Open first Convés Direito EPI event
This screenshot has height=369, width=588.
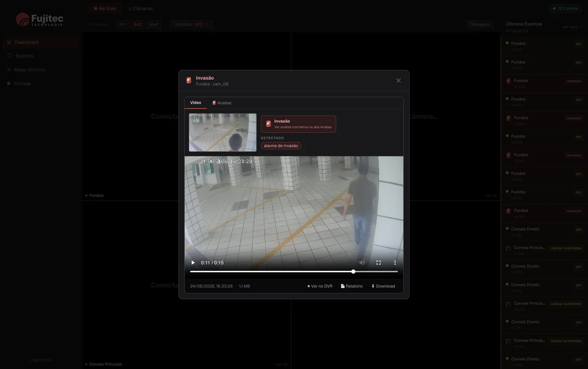[x=544, y=232]
